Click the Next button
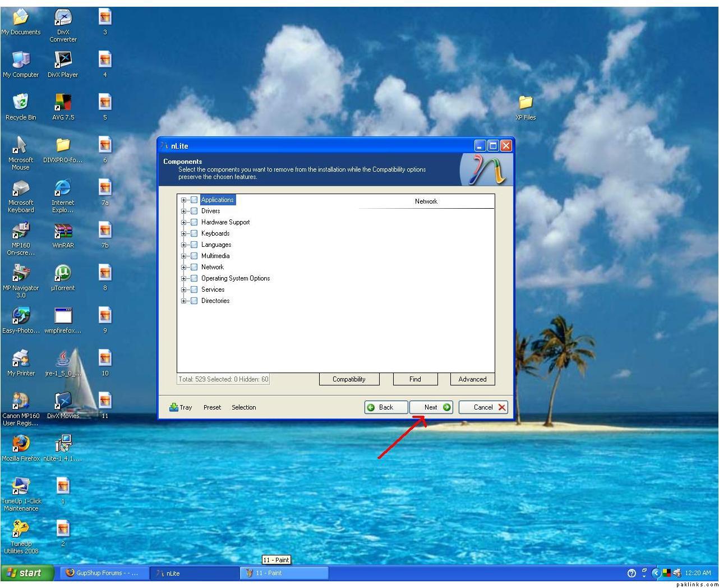Image resolution: width=719 pixels, height=588 pixels. pyautogui.click(x=431, y=407)
